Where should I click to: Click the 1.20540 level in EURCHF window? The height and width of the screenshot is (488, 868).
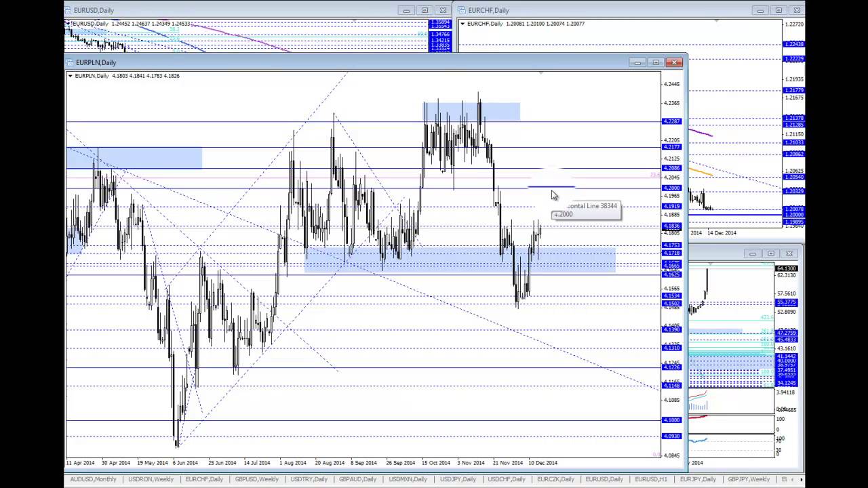click(x=794, y=177)
